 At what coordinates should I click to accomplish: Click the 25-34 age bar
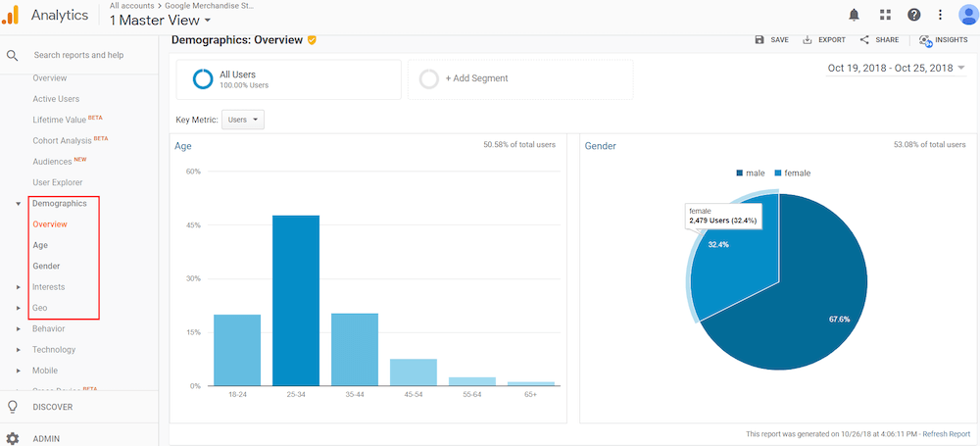tap(296, 300)
